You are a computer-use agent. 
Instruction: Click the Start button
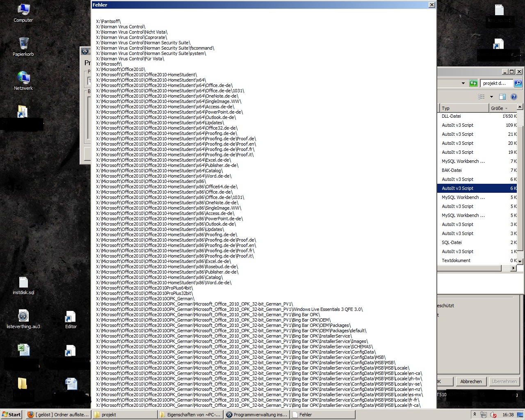(11, 415)
